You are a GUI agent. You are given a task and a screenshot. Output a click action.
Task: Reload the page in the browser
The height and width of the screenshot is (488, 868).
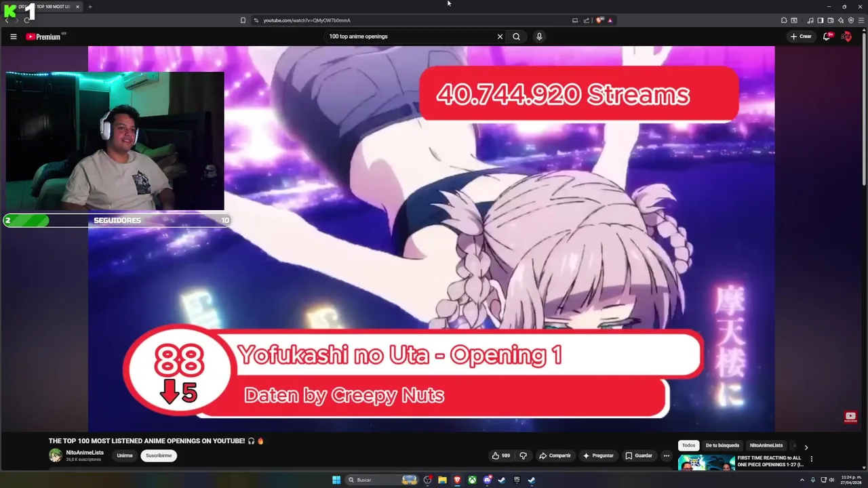[x=26, y=20]
